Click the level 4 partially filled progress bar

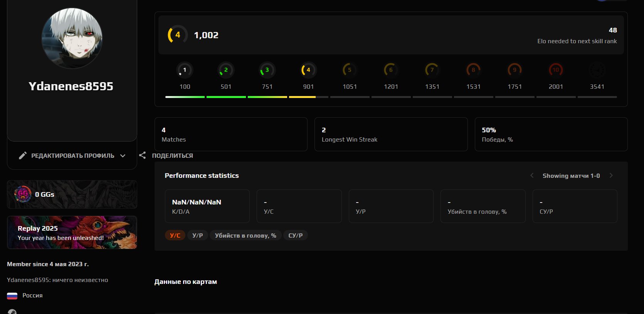tap(308, 97)
